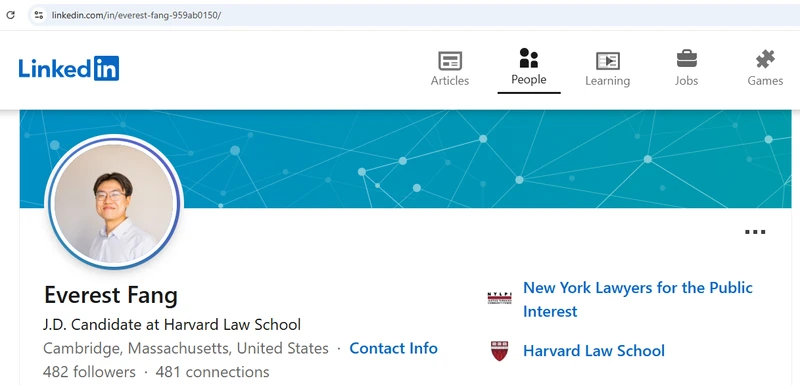Open the Games puzzle piece icon
800x385 pixels.
pyautogui.click(x=765, y=59)
